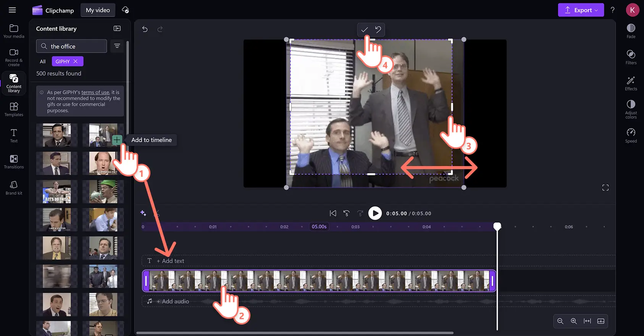Open the Text sidebar tab
Viewport: 644px width, 336px height.
(x=14, y=136)
